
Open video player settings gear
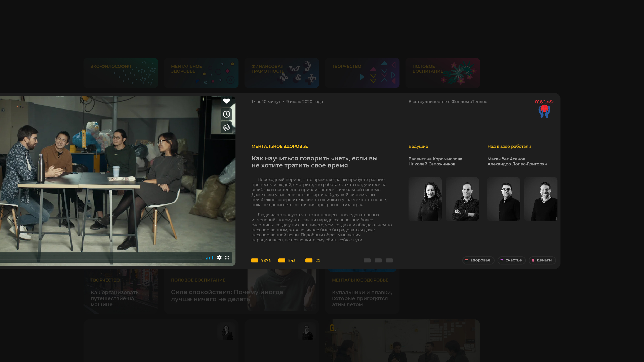coord(219,257)
